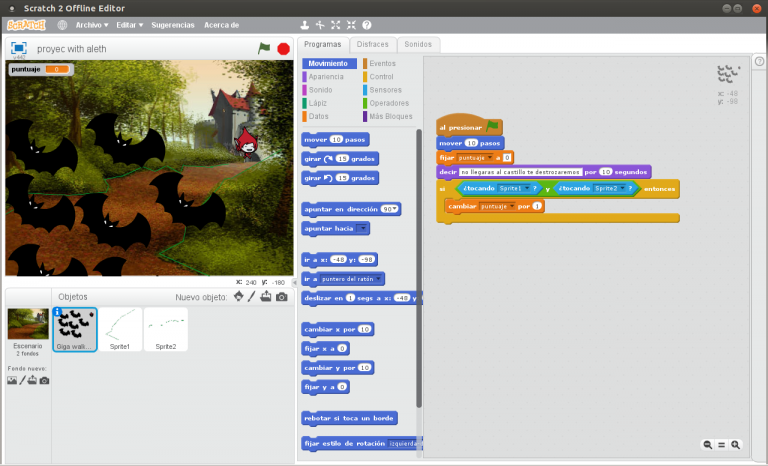768x466 pixels.
Task: Select the Operadores block category
Action: pyautogui.click(x=386, y=103)
